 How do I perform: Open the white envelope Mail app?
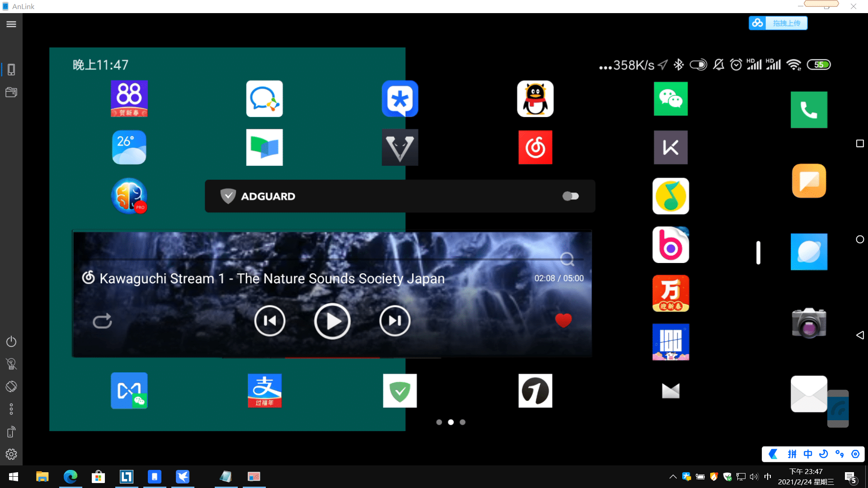[809, 394]
